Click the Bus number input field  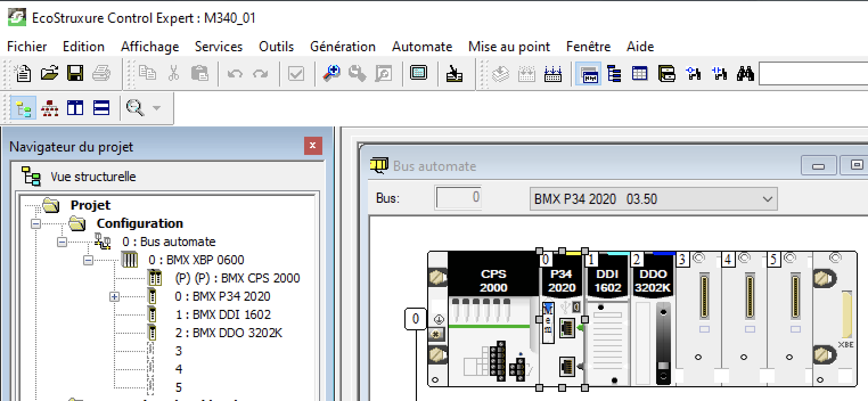pyautogui.click(x=458, y=198)
